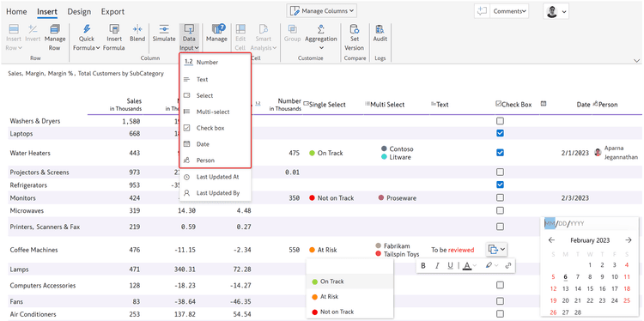Viewport: 644px width, 321px height.
Task: Open font color dropdown arrow
Action: [x=474, y=265]
